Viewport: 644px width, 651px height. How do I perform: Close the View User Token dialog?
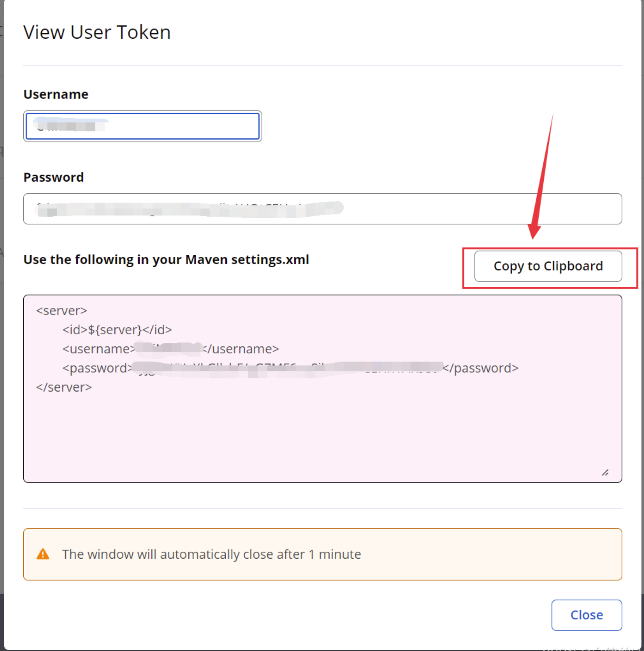587,615
